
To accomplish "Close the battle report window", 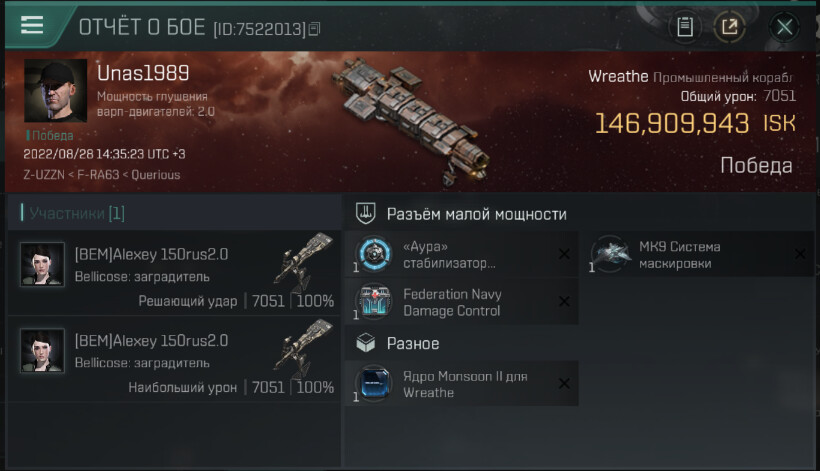I will [784, 27].
